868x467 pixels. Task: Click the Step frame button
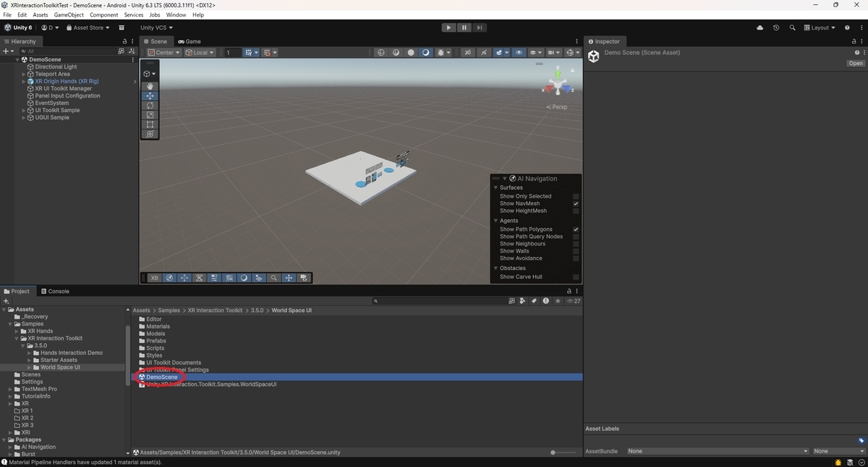[x=480, y=28]
